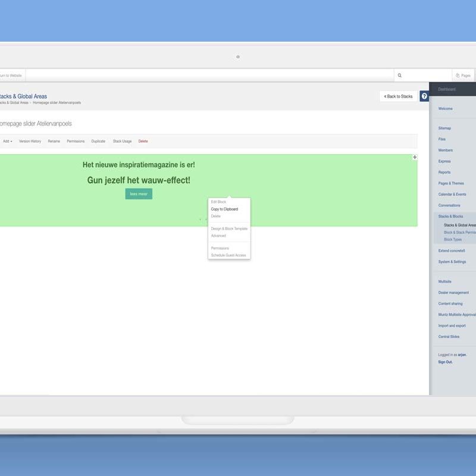476x476 pixels.
Task: Click Schedule Guest Access menu entry
Action: pyautogui.click(x=228, y=255)
